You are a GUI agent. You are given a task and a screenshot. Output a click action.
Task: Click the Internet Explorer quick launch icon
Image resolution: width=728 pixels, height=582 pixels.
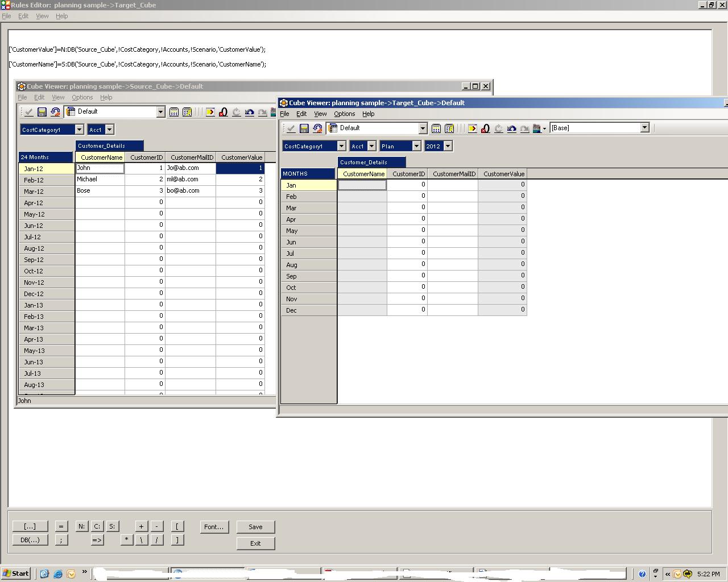(58, 574)
